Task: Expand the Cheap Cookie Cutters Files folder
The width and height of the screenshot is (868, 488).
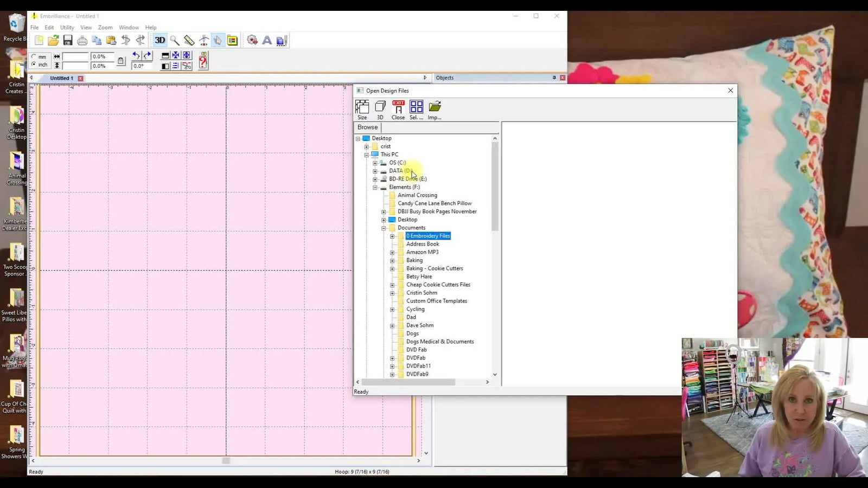Action: click(x=392, y=285)
